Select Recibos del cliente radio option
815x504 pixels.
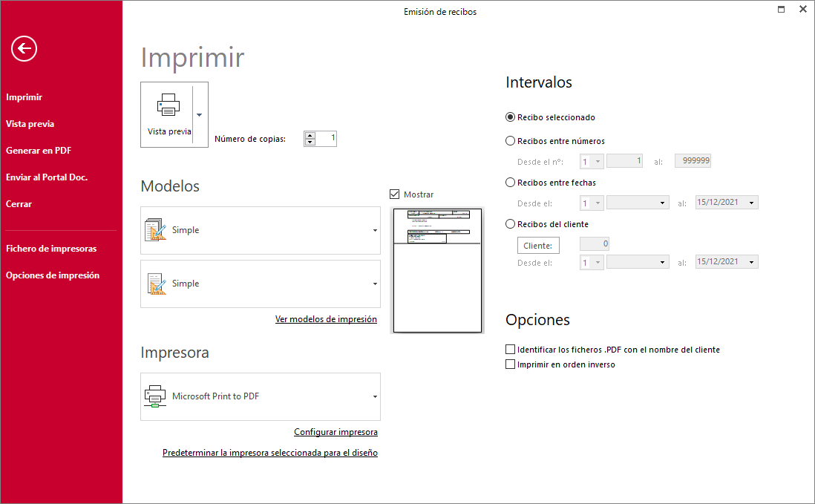click(511, 224)
